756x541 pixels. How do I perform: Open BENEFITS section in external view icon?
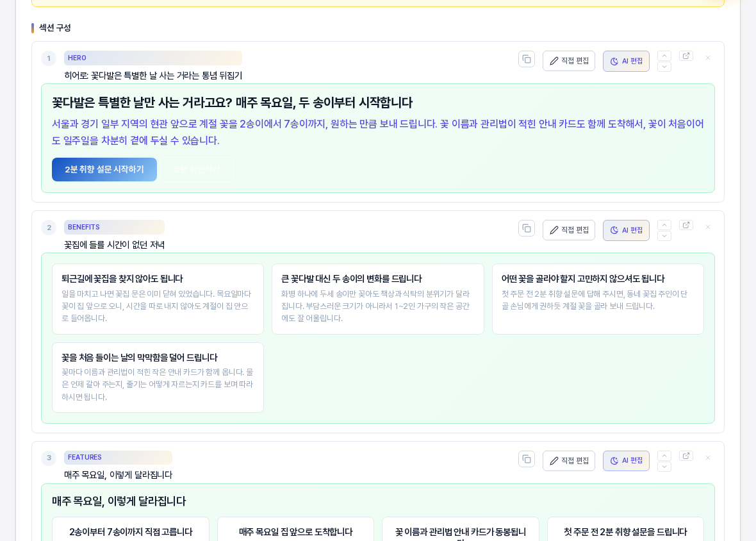pos(686,225)
